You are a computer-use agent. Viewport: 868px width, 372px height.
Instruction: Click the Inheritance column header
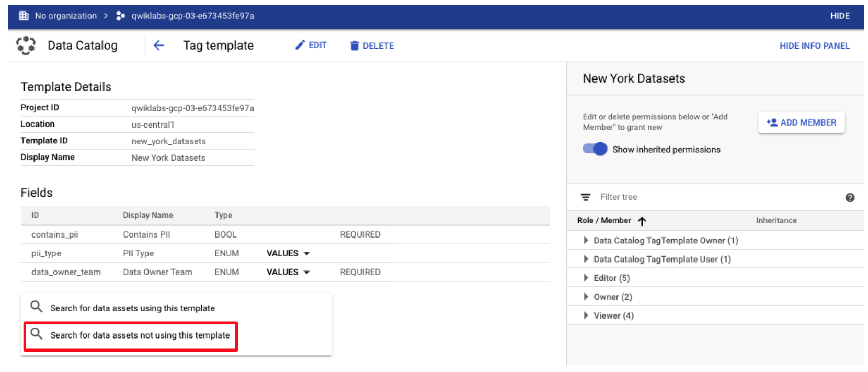[776, 221]
